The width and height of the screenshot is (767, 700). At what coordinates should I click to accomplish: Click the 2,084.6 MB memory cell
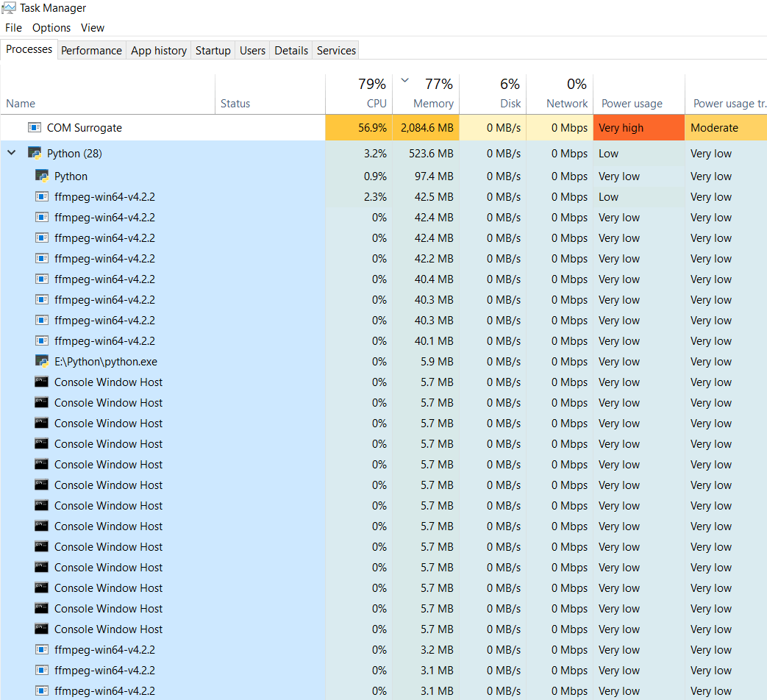tap(426, 128)
